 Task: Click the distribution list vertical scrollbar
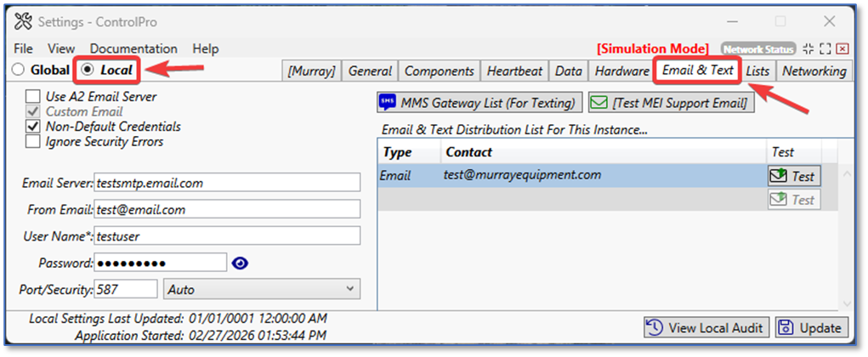pyautogui.click(x=847, y=238)
